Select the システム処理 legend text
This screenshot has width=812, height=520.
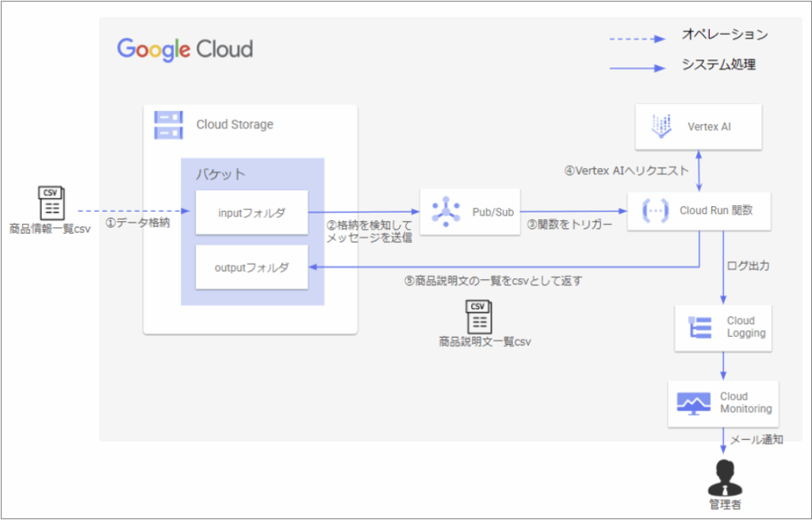718,65
